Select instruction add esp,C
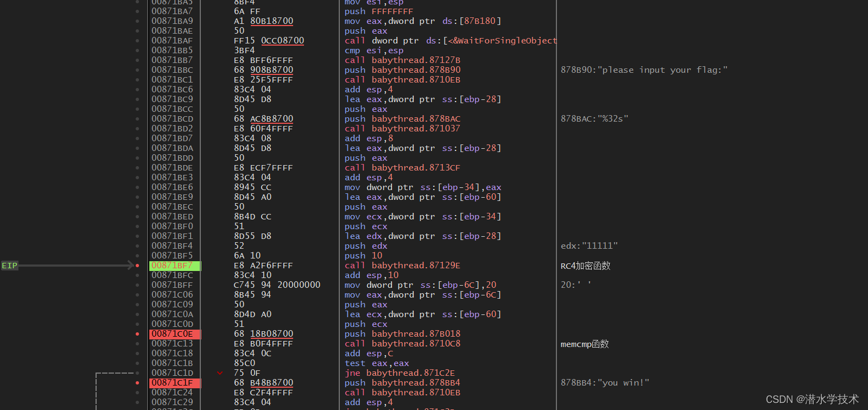 click(x=369, y=354)
